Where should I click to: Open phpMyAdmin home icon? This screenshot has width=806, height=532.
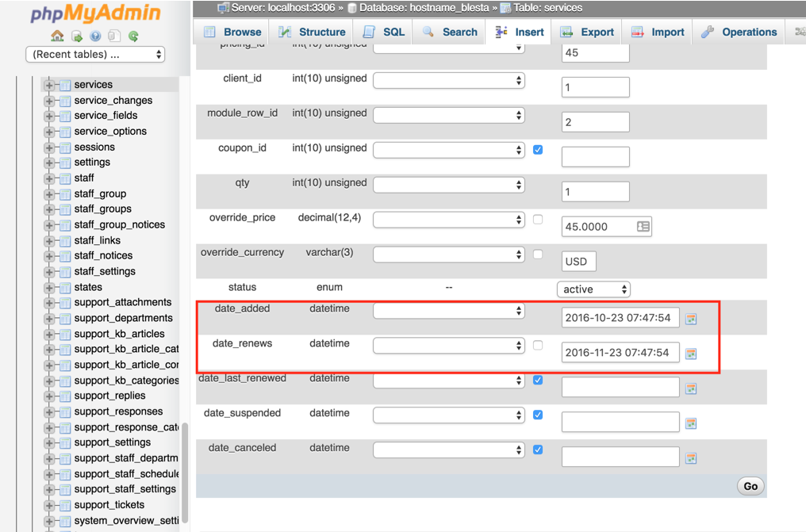click(57, 36)
